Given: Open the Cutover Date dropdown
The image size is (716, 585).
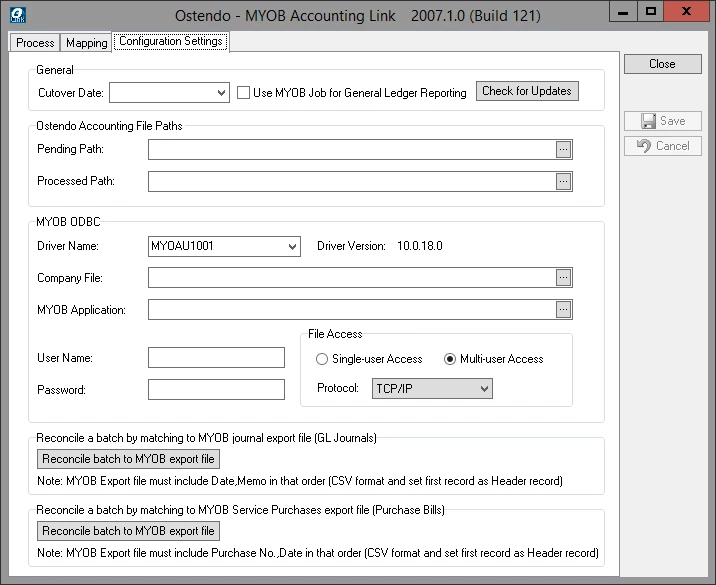Looking at the screenshot, I should click(221, 93).
